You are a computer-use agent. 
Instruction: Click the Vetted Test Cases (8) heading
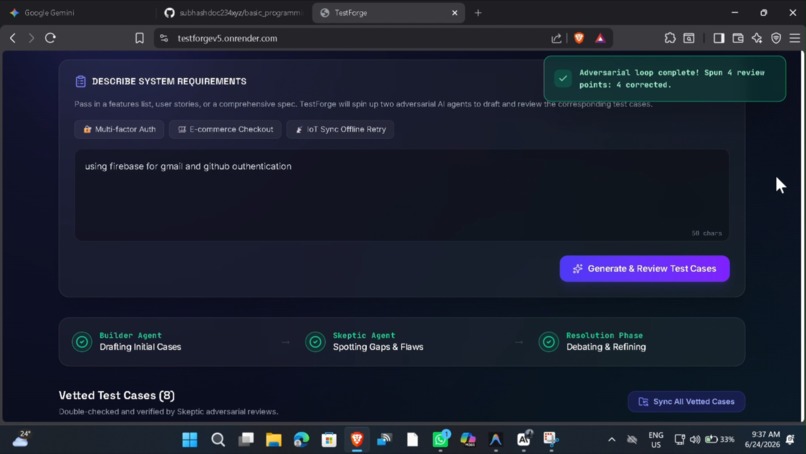(x=117, y=395)
